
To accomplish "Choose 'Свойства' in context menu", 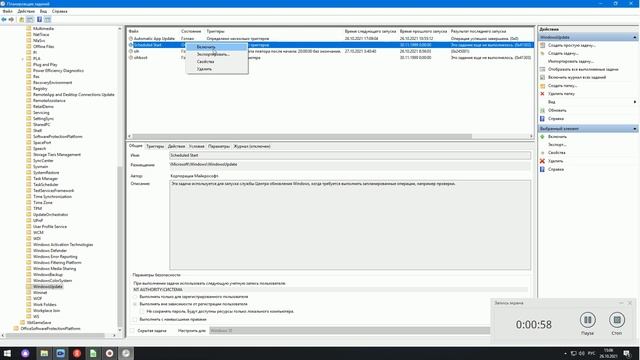I will (217, 62).
